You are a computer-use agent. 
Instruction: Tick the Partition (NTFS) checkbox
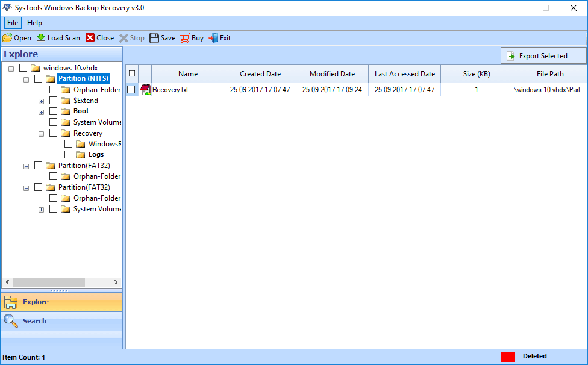38,79
